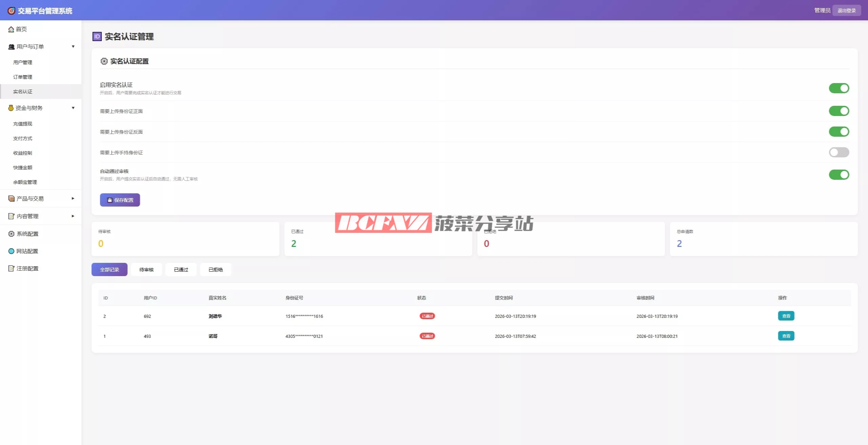Click the money bag icon for 资金与财务
Screen dimensions: 868x445
11,108
